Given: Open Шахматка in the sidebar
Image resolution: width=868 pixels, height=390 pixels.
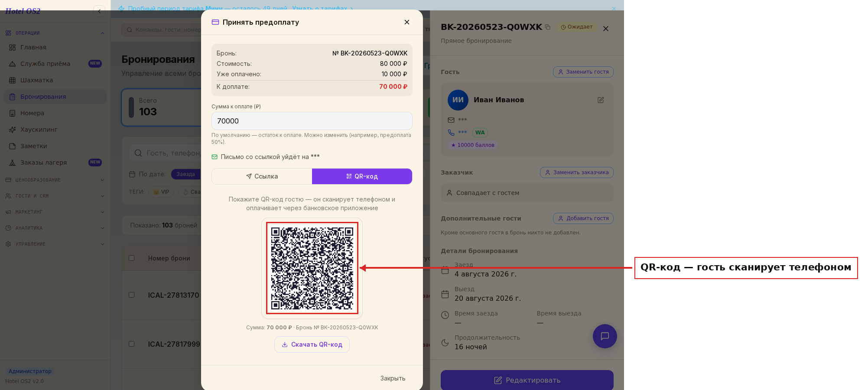Looking at the screenshot, I should pyautogui.click(x=55, y=80).
